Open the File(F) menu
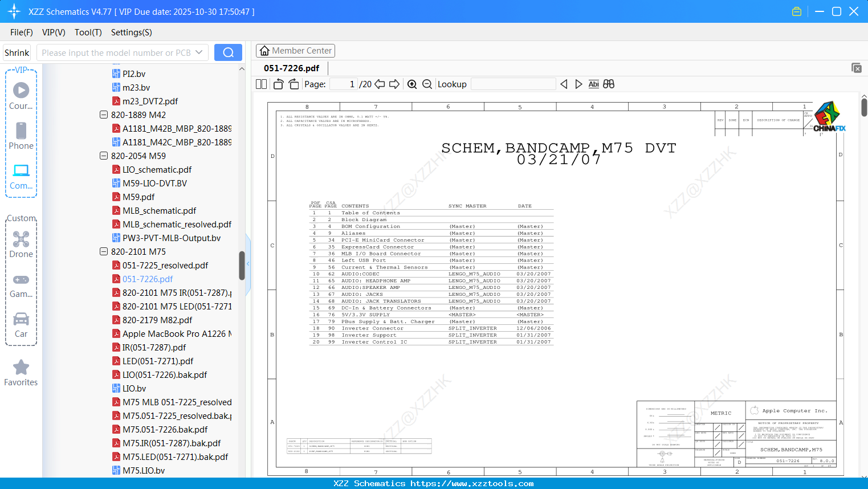The width and height of the screenshot is (868, 489). pyautogui.click(x=22, y=32)
